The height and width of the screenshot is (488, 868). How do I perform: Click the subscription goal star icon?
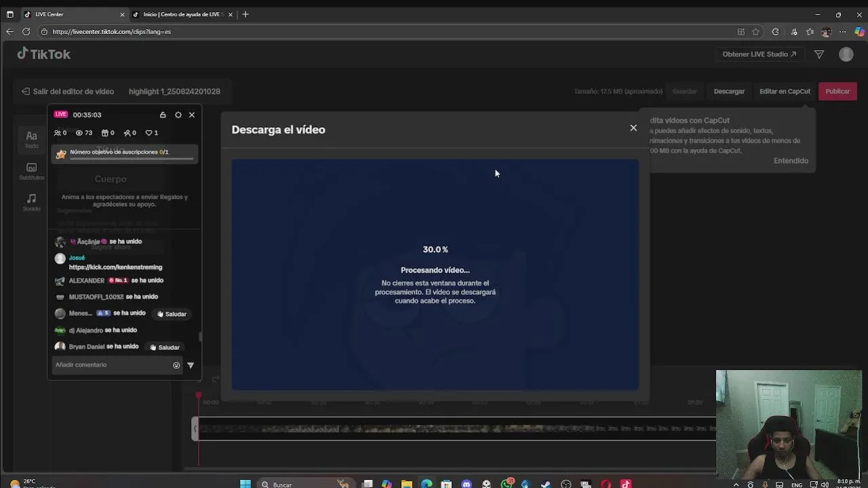[61, 154]
